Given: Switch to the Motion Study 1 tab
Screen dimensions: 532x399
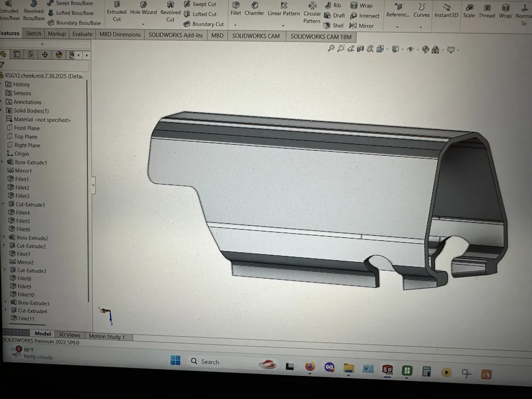Looking at the screenshot, I should click(106, 337).
